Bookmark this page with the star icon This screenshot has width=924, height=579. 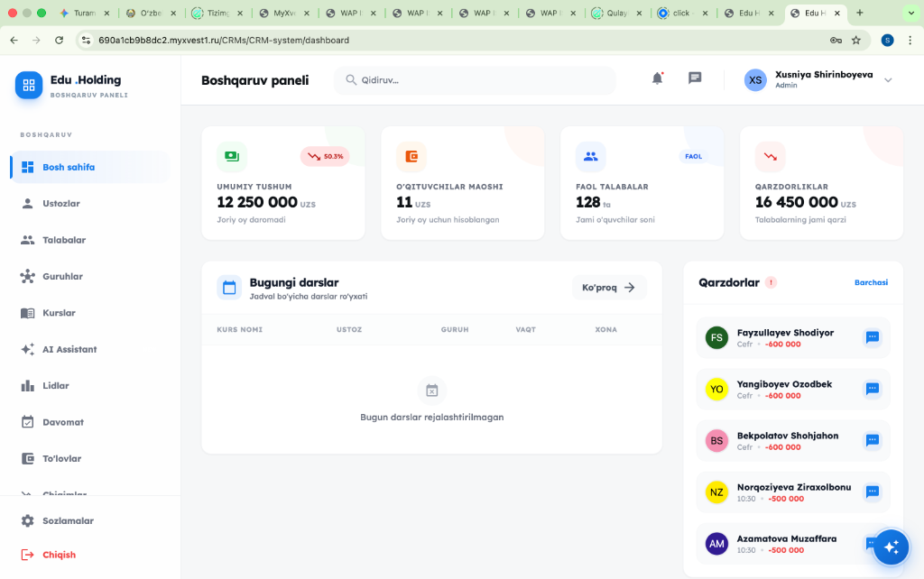[856, 40]
